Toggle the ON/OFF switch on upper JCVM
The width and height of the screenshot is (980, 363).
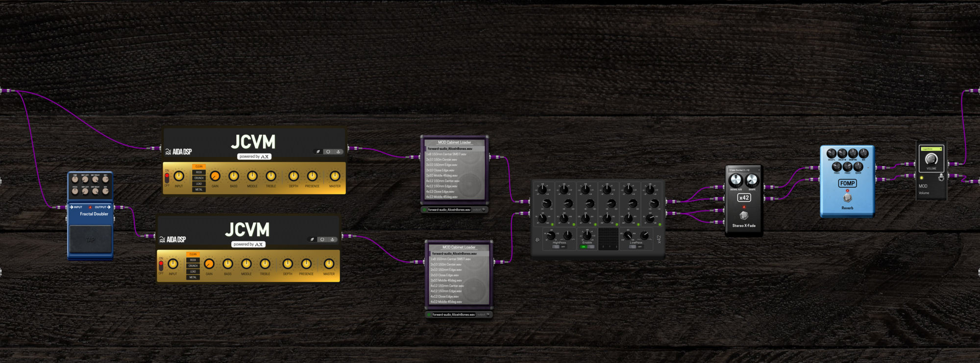(x=167, y=178)
